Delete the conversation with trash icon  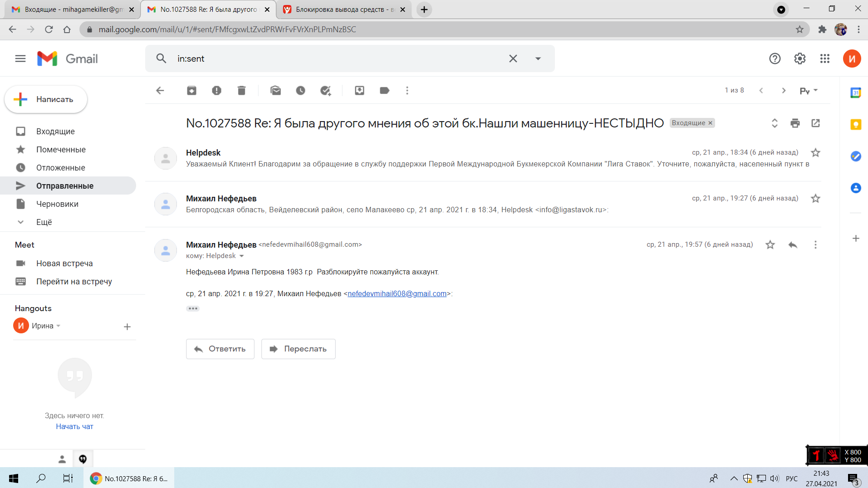(241, 91)
